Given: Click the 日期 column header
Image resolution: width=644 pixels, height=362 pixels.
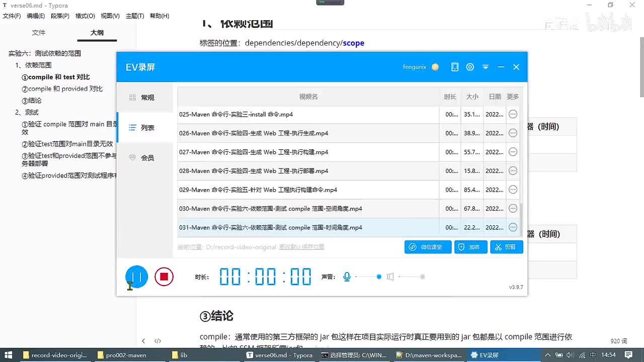Looking at the screenshot, I should [x=495, y=97].
